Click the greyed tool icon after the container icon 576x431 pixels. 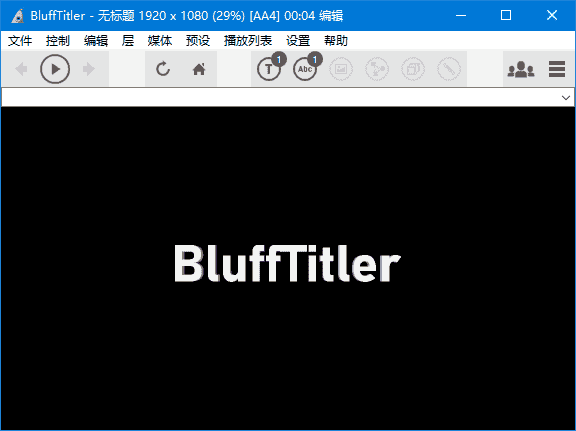click(x=449, y=69)
